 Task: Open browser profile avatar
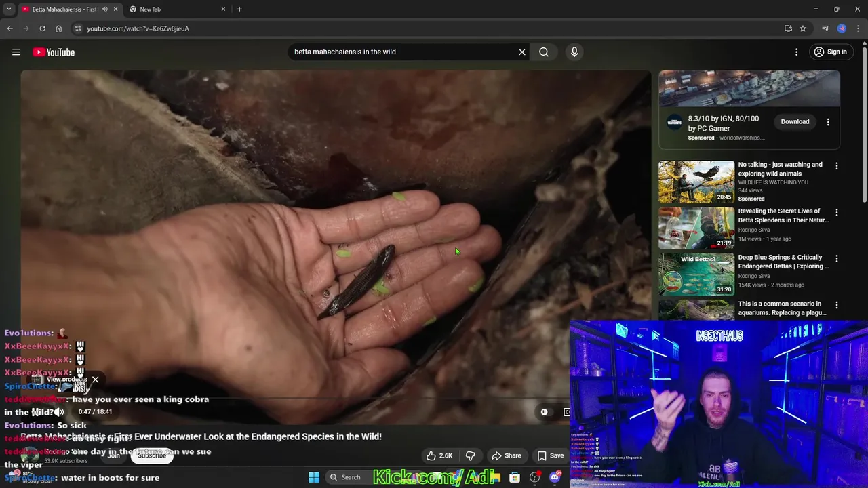[x=842, y=28]
